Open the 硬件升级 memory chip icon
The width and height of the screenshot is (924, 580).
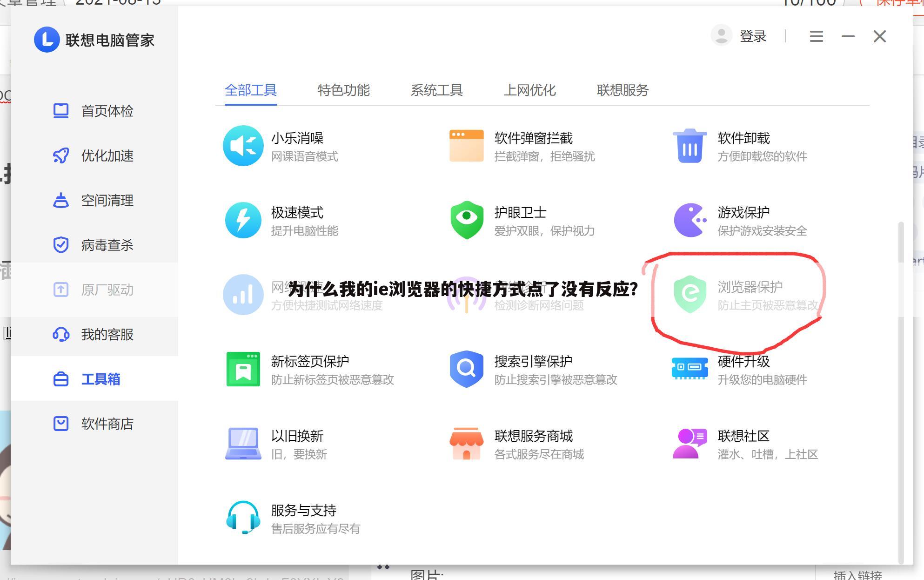click(x=690, y=368)
